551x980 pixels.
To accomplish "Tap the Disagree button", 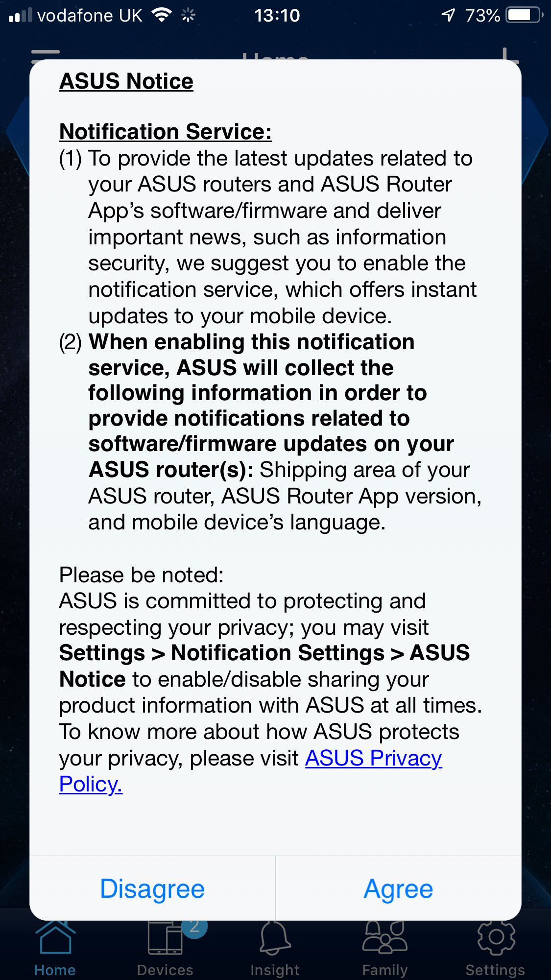I will coord(152,888).
